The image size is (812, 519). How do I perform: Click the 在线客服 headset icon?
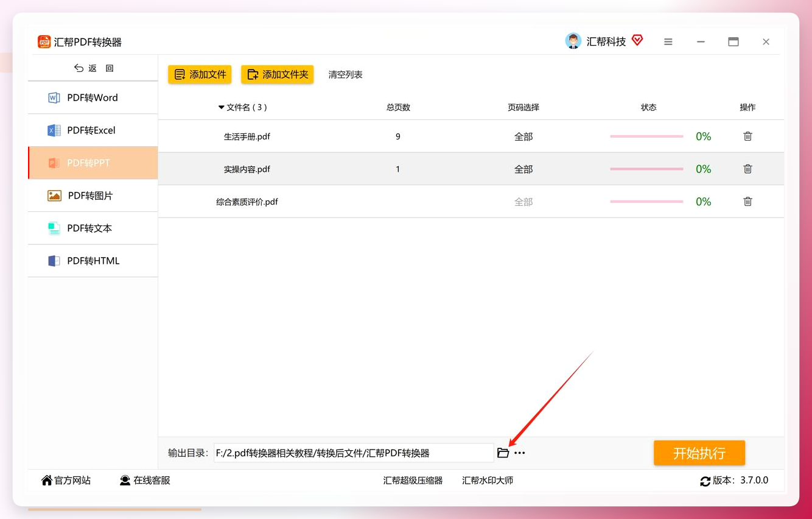(x=125, y=481)
